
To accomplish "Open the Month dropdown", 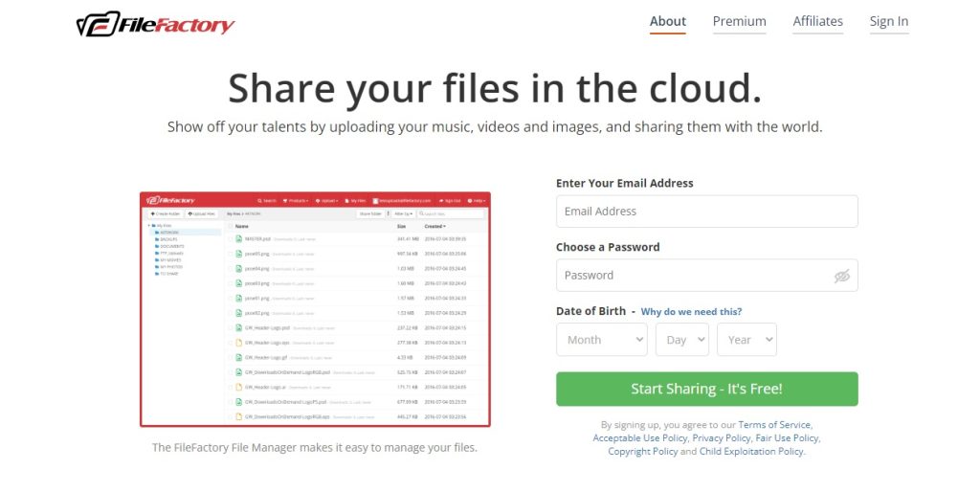I will point(601,340).
